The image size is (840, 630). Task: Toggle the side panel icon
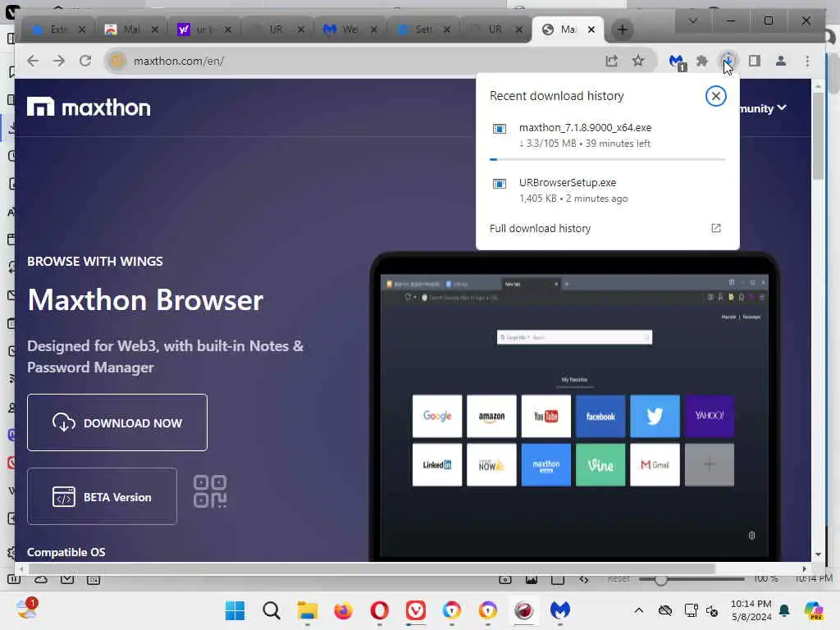coord(755,61)
